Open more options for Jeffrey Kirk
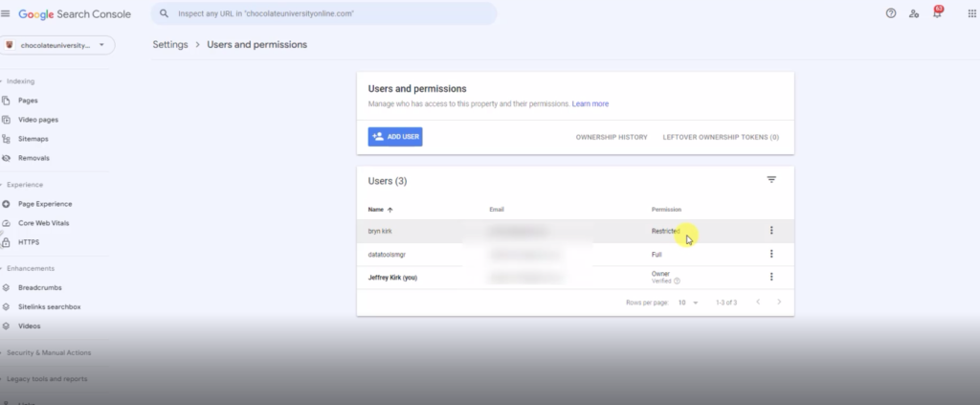980x405 pixels. click(x=771, y=277)
